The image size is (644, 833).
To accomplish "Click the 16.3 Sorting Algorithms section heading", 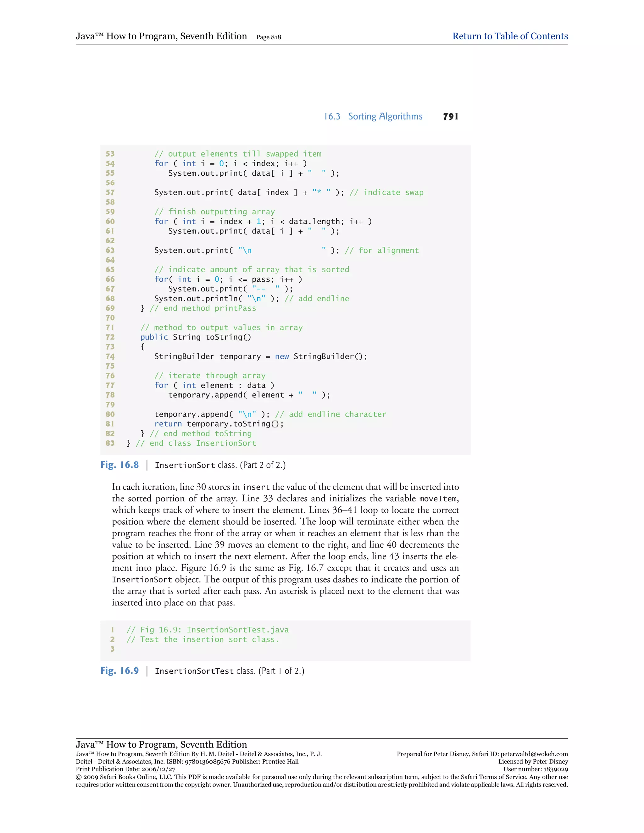I will pos(373,116).
